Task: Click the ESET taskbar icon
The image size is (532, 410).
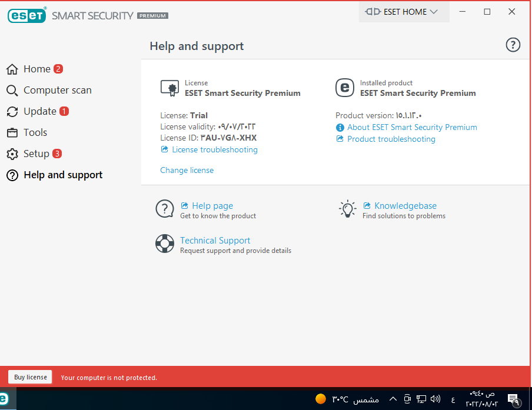Action: [x=4, y=399]
